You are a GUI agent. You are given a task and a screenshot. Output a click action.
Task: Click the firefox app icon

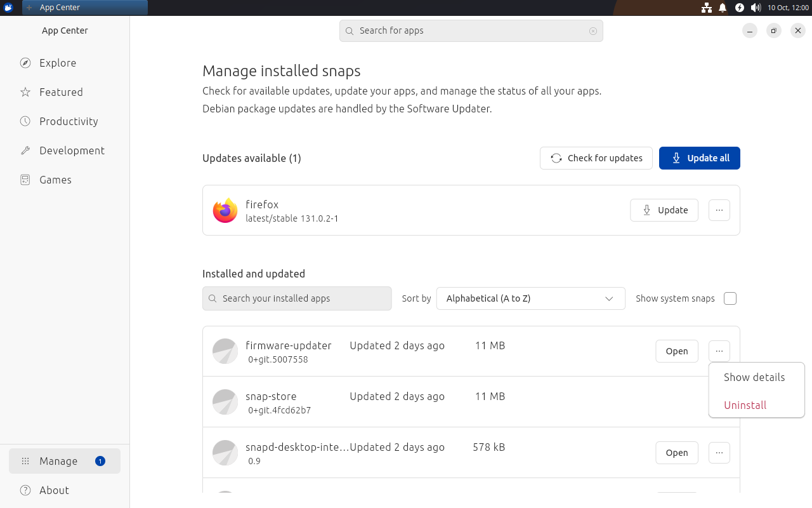[225, 210]
